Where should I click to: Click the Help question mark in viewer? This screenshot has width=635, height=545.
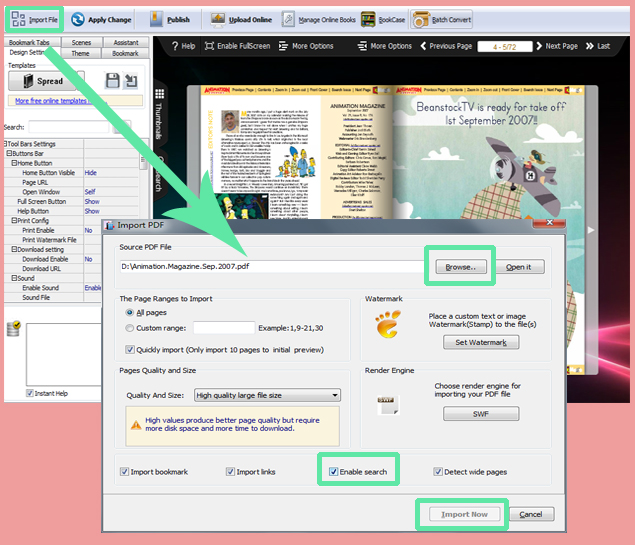tap(175, 46)
